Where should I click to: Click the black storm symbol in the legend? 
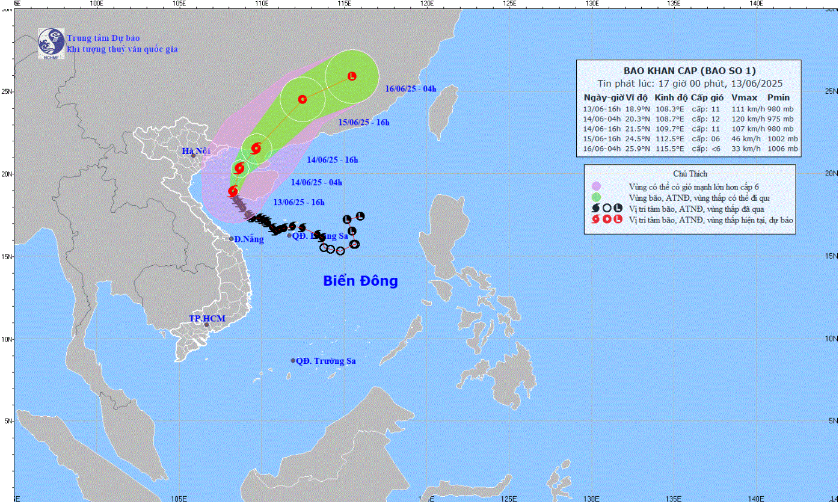pos(596,209)
